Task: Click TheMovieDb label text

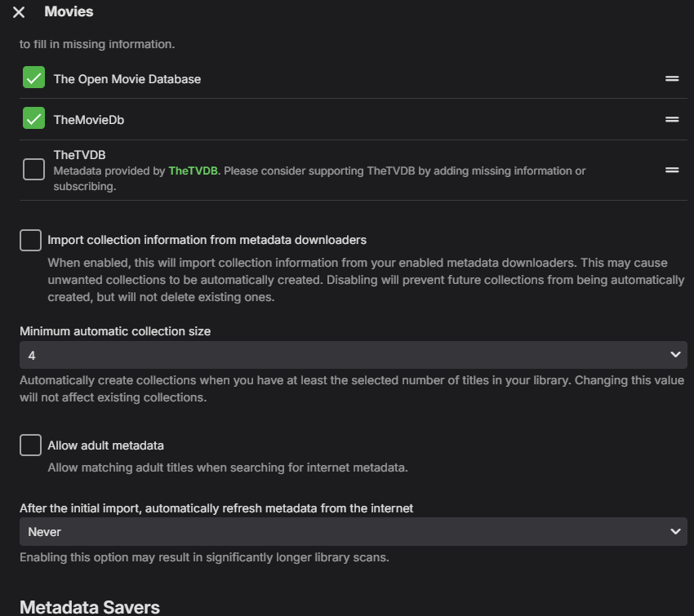Action: (88, 120)
